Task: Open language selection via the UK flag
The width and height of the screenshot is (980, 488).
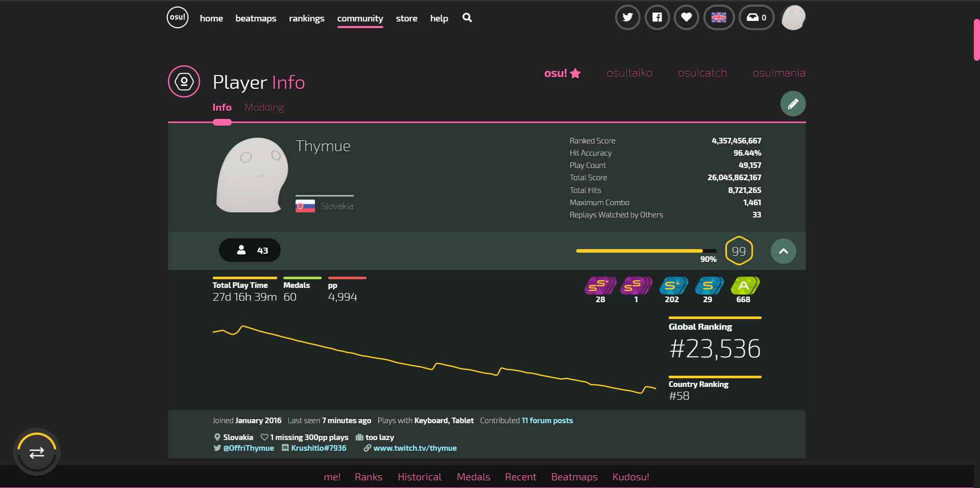Action: point(719,17)
